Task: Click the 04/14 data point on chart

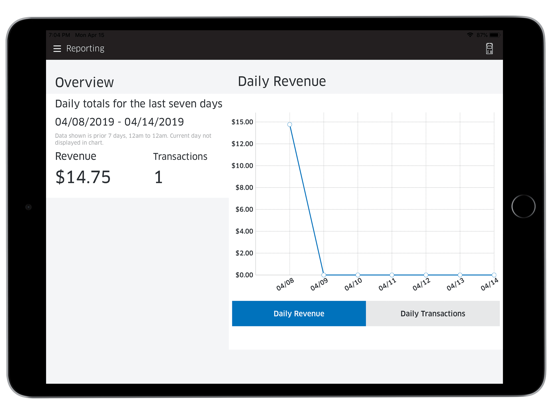Action: click(494, 275)
